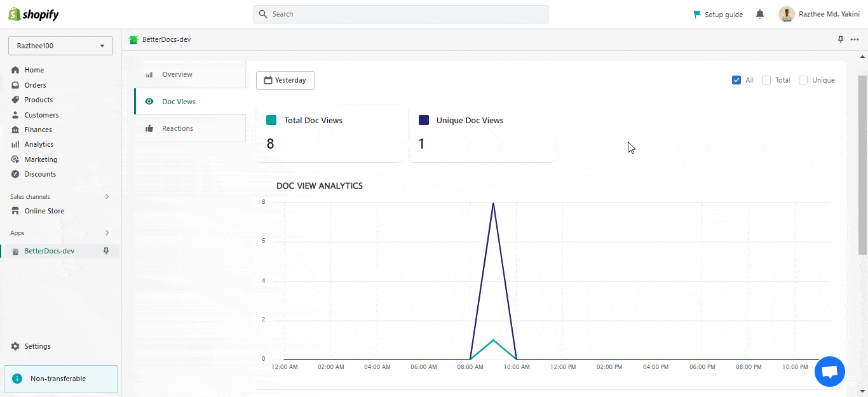Click the info icon in Non-transferable banner
868x397 pixels.
17,379
